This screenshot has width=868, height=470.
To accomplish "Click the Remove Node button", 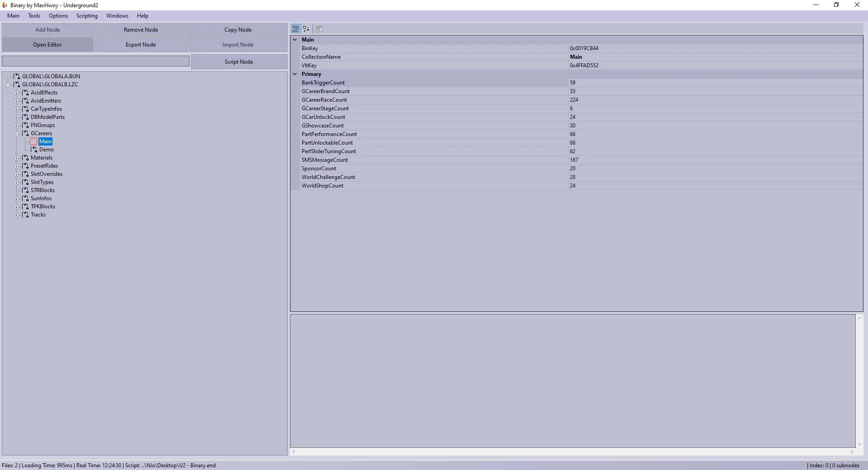I will coord(141,30).
